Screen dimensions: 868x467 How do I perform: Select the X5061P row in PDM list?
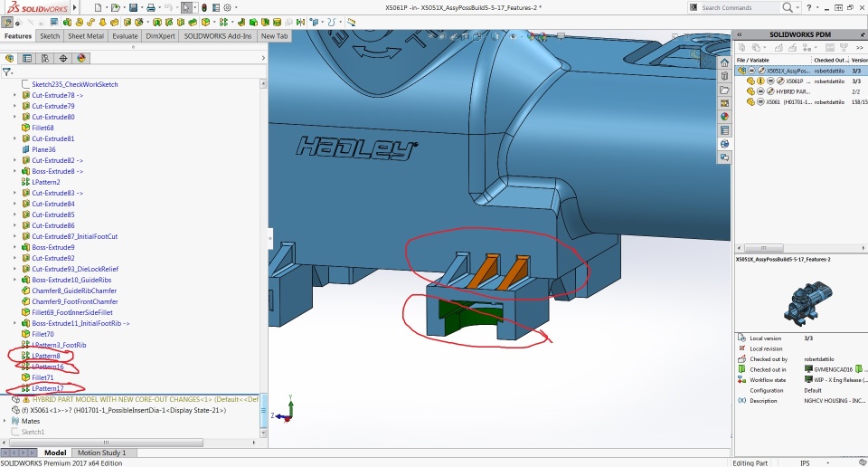coord(800,81)
